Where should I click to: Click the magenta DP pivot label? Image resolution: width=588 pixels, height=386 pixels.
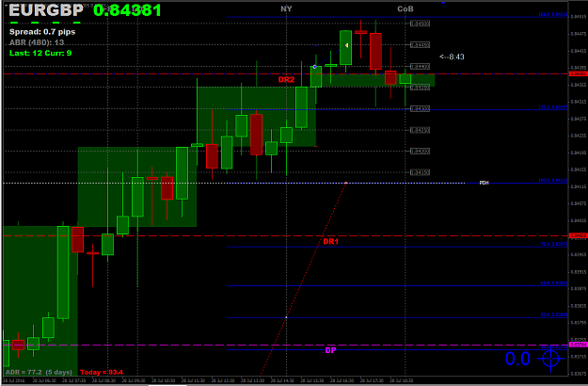pyautogui.click(x=330, y=350)
